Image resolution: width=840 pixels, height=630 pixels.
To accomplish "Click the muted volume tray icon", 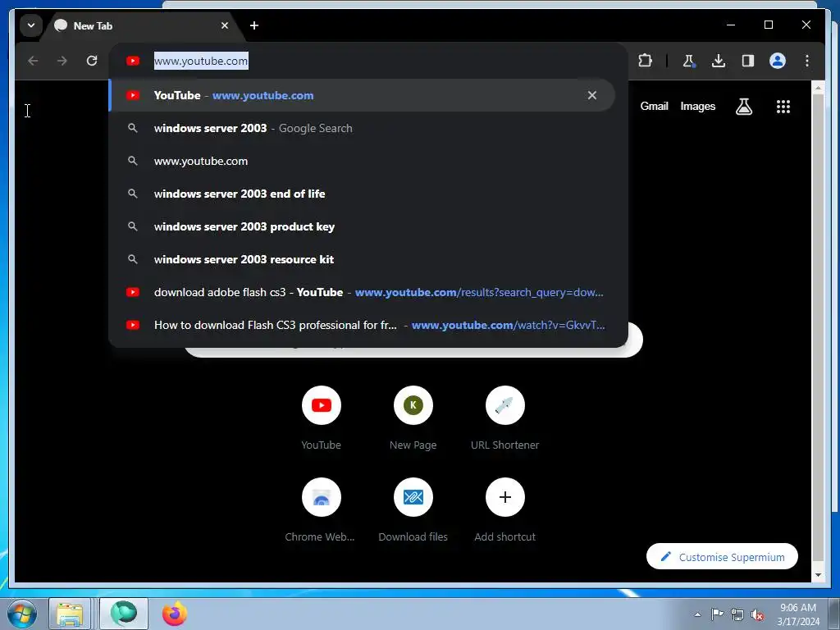I will (x=757, y=614).
